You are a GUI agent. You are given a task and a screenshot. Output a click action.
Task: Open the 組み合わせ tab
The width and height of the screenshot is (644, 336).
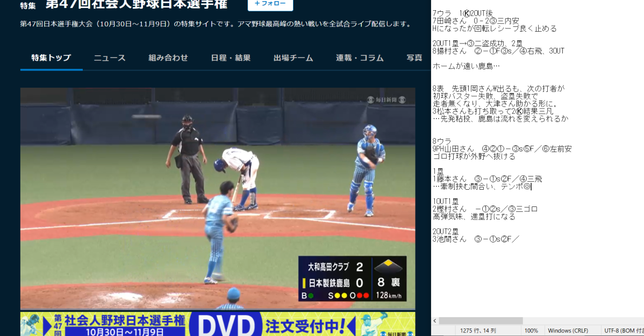point(168,58)
